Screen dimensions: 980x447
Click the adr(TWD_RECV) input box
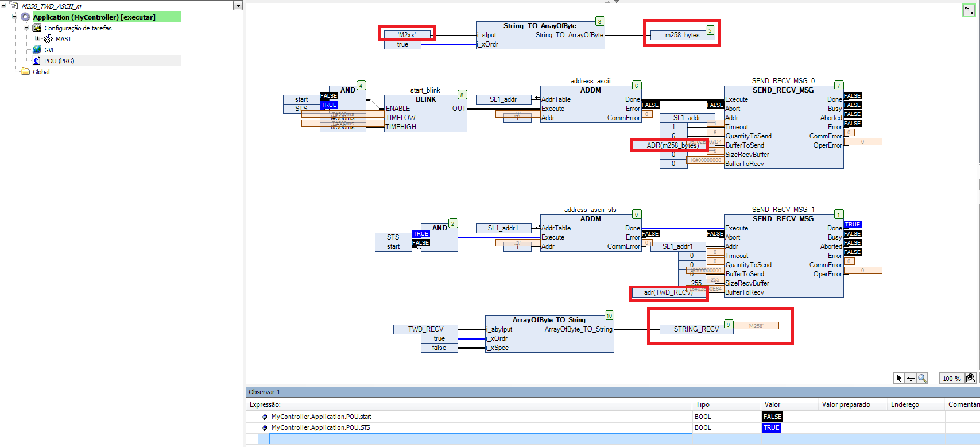click(669, 292)
